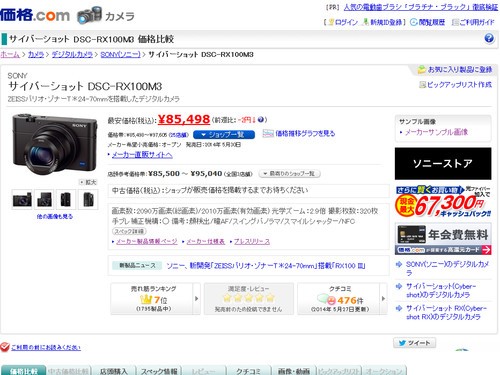Image resolution: width=500 pixels, height=375 pixels.
Task: Click the main camera product image
Action: (x=55, y=144)
